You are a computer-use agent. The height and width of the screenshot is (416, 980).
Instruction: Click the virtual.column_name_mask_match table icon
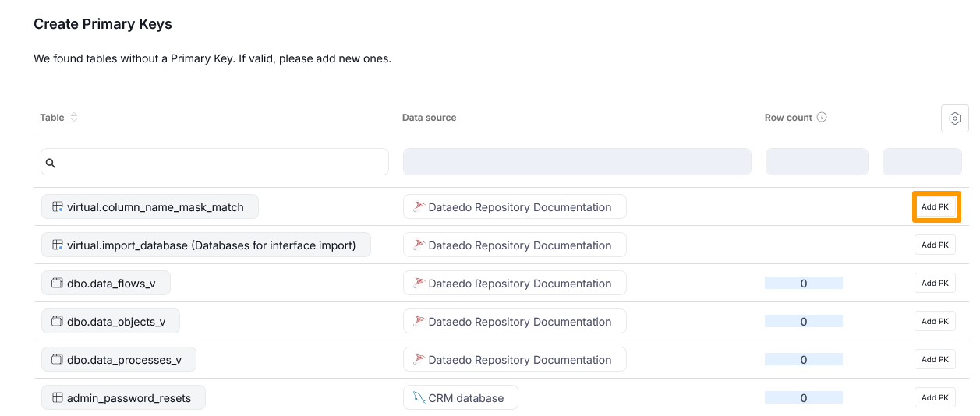coord(57,207)
